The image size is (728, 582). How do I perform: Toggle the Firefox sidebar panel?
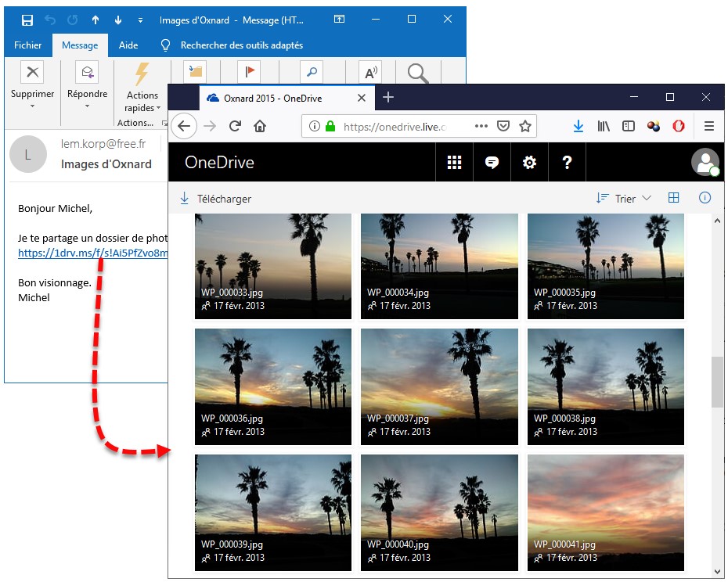click(629, 126)
